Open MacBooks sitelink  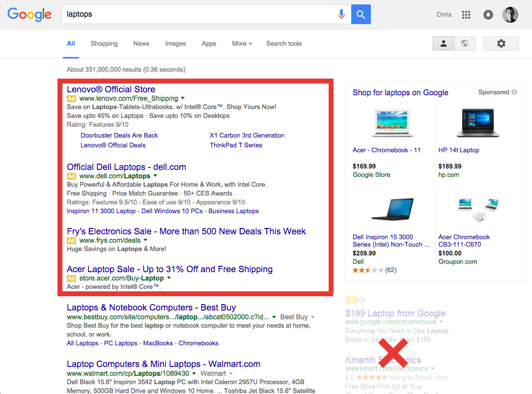[x=158, y=343]
